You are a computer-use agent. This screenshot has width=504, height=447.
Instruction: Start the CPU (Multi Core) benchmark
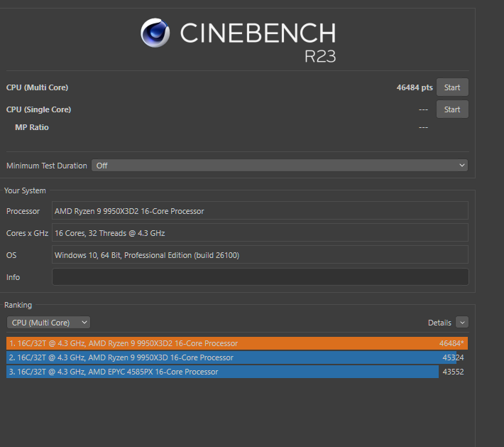point(452,87)
